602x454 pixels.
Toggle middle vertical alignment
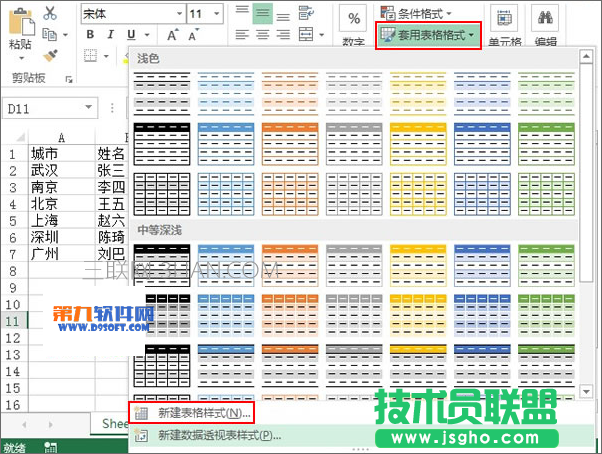[x=263, y=14]
